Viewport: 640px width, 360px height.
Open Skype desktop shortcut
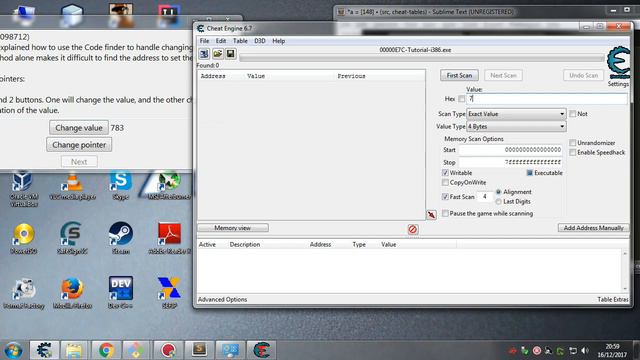(120, 186)
